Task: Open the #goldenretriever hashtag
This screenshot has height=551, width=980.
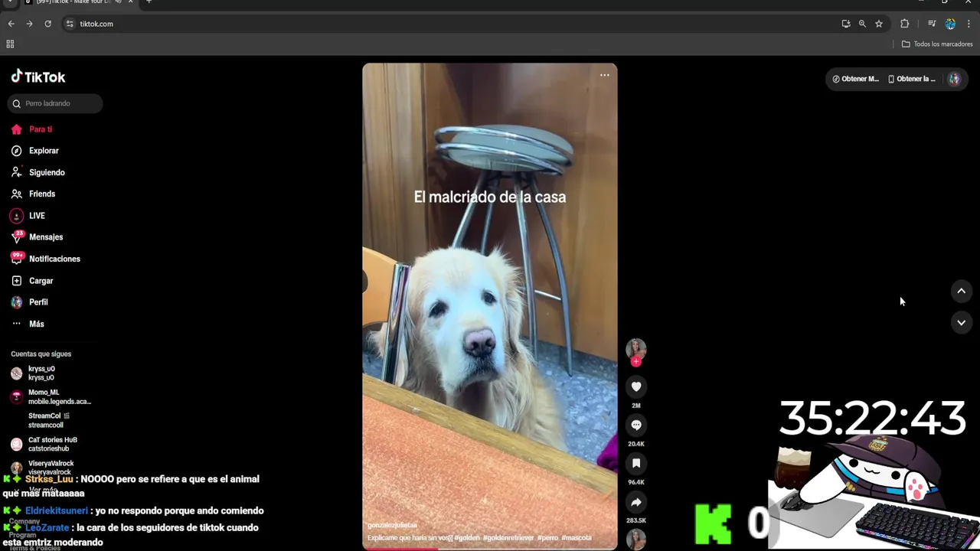Action: [508, 538]
